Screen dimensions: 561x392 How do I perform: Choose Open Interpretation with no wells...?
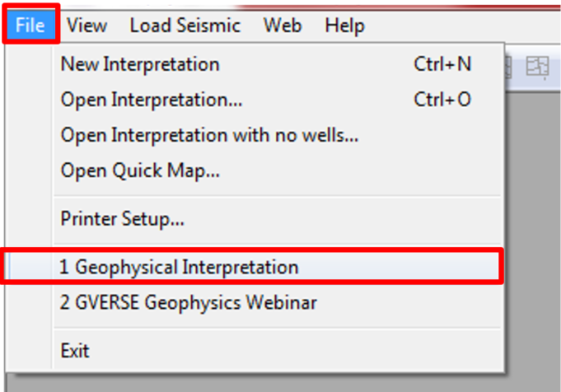[209, 135]
